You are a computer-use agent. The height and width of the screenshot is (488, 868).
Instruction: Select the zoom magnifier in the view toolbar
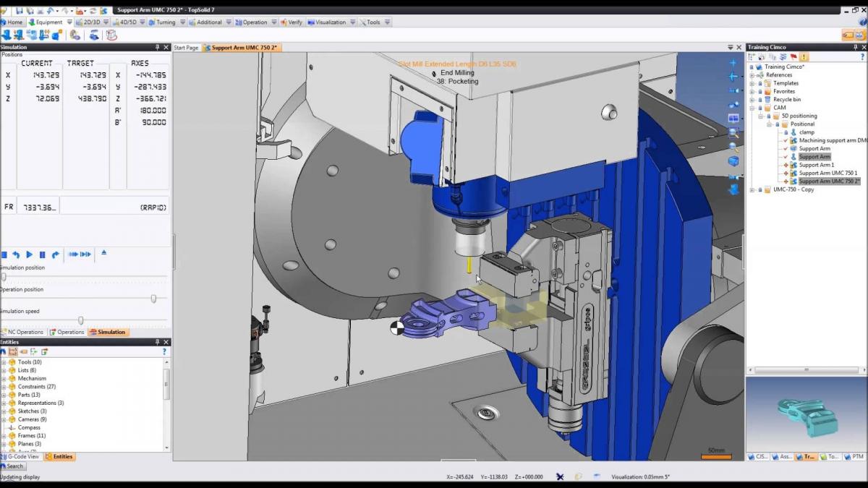[x=733, y=133]
